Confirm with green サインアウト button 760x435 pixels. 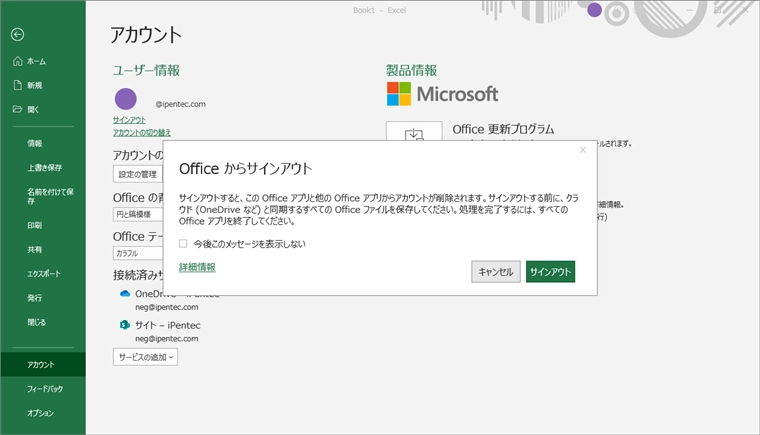point(550,272)
